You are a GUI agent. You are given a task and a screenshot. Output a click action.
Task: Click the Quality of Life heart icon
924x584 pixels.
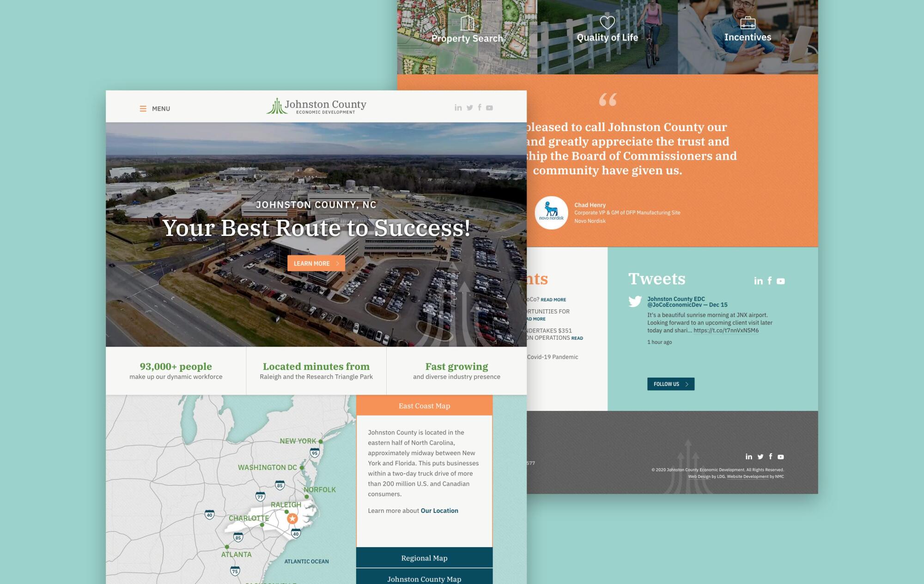(x=607, y=22)
